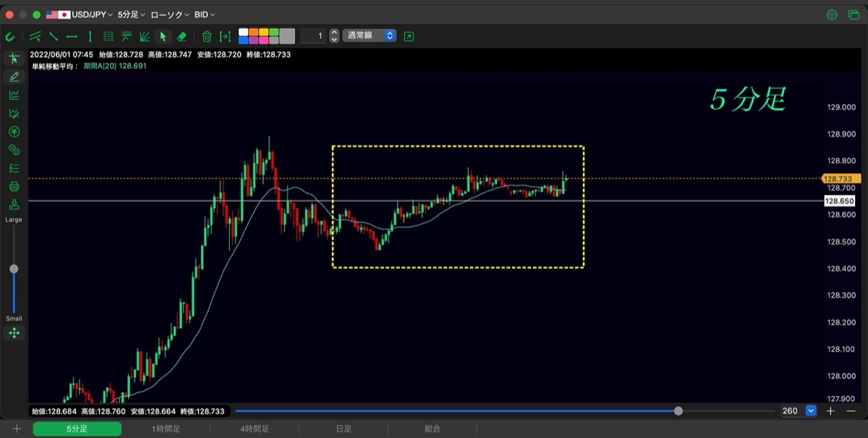This screenshot has width=868, height=438.
Task: Click the trash can delete icon
Action: coord(207,36)
